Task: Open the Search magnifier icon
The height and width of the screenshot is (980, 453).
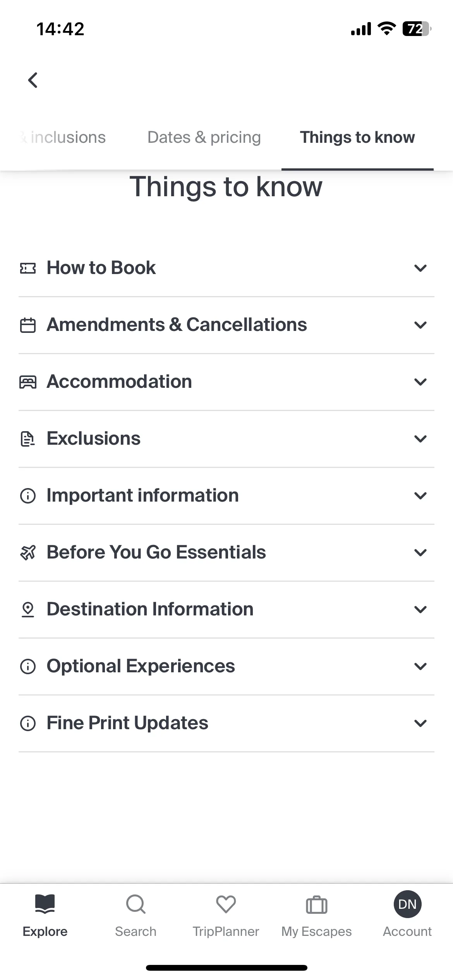Action: click(x=136, y=904)
